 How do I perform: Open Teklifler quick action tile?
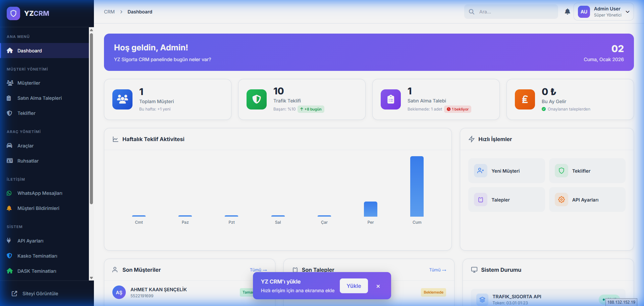[587, 171]
